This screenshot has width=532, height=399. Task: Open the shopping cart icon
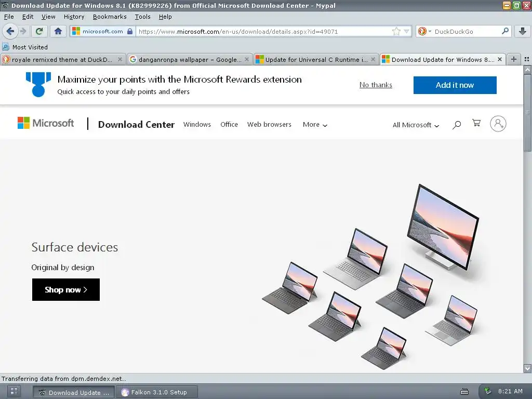click(476, 123)
